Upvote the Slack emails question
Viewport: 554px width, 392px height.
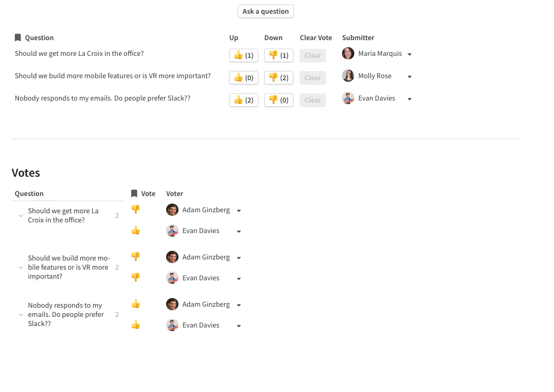click(243, 100)
